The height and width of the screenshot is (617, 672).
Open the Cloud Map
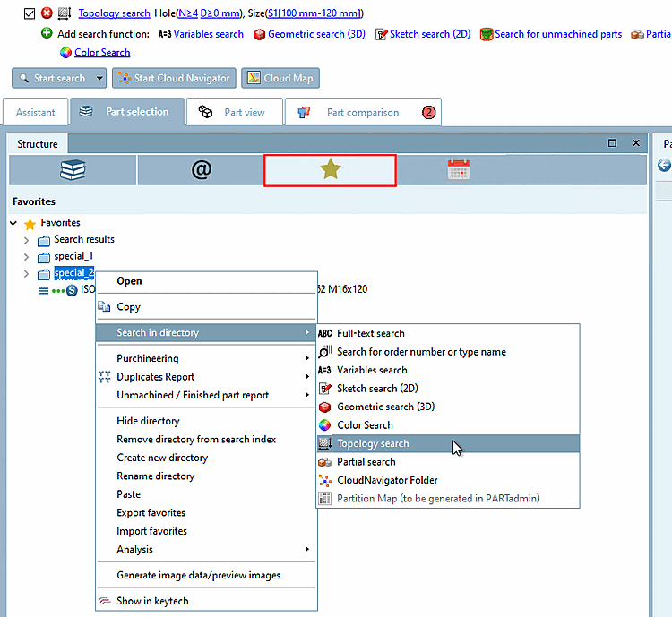coord(280,78)
